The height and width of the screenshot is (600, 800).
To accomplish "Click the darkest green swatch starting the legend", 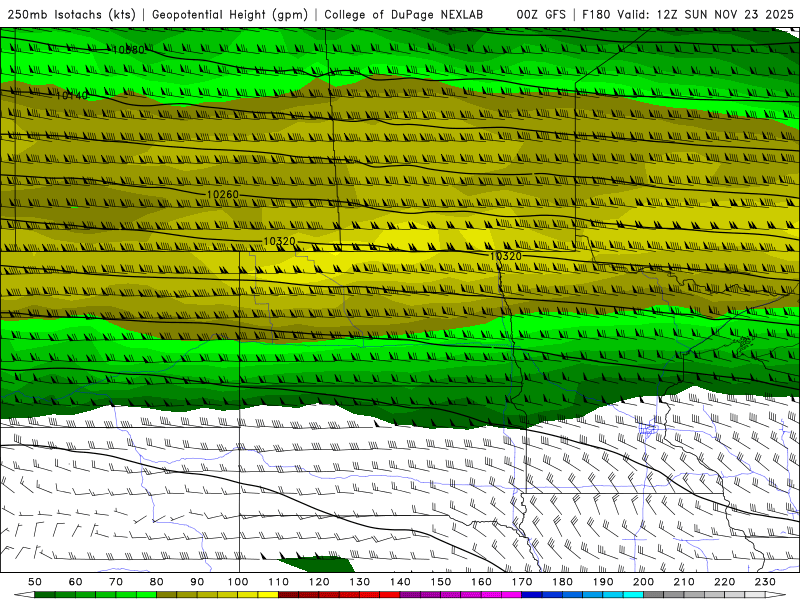I will point(45,594).
